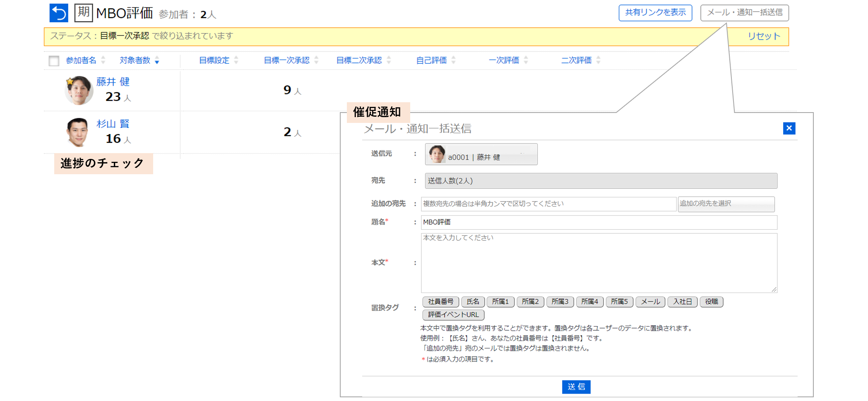Image resolution: width=868 pixels, height=401 pixels.
Task: Click 藤井 健's profile photo
Action: [79, 90]
